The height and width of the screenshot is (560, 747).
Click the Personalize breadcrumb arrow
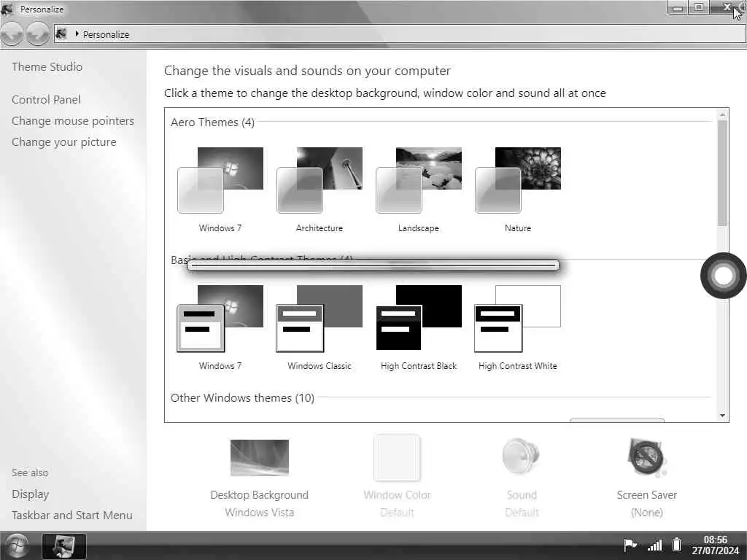[77, 34]
